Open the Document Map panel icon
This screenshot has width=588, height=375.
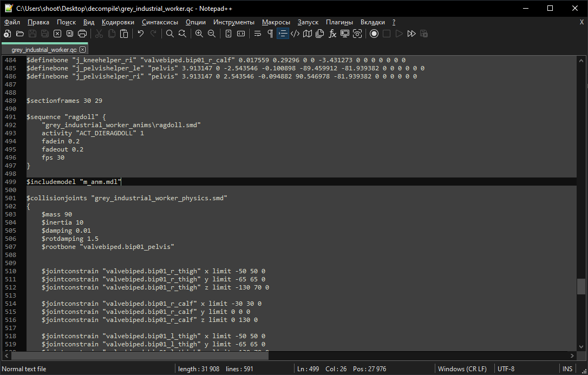308,34
